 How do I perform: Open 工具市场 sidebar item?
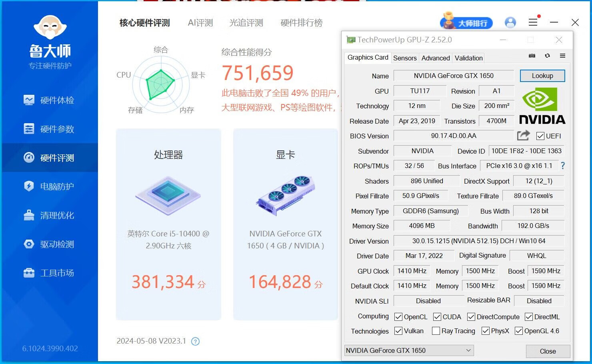(49, 273)
